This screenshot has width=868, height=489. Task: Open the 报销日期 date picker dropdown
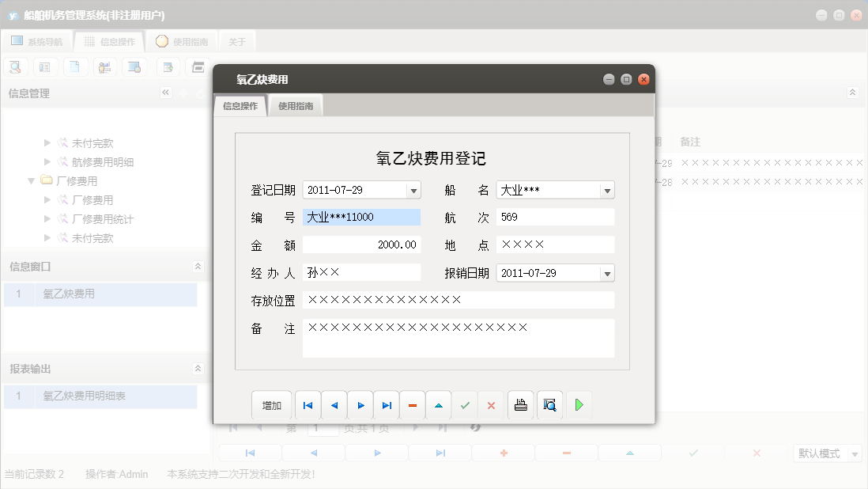606,272
